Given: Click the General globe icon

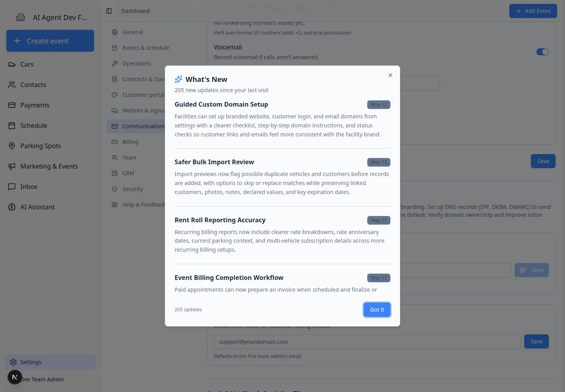Looking at the screenshot, I should (x=115, y=32).
